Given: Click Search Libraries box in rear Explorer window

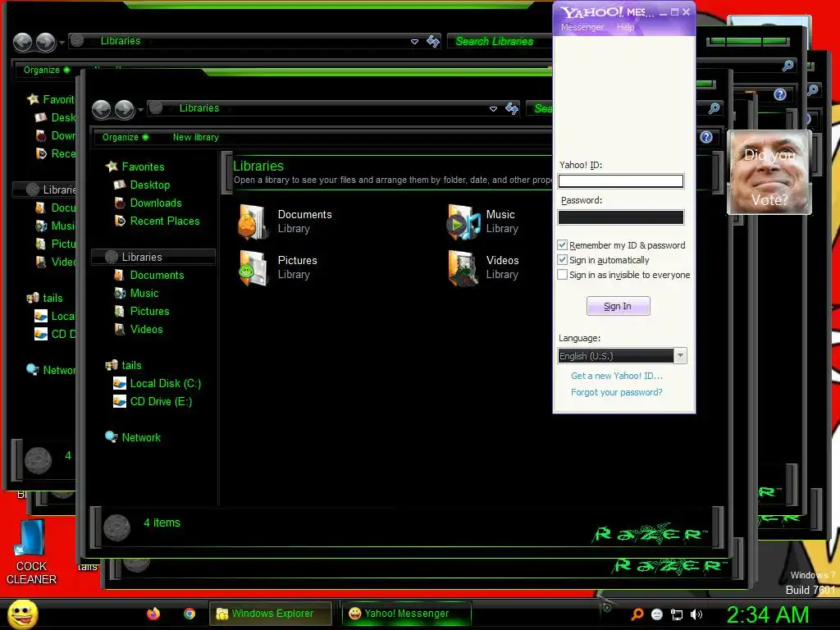Looking at the screenshot, I should 500,41.
